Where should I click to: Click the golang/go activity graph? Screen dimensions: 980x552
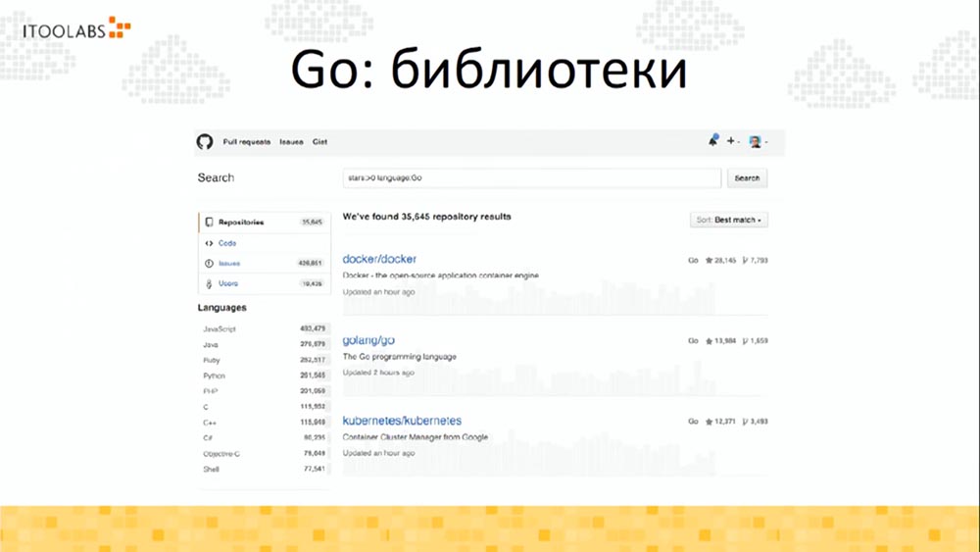[529, 378]
